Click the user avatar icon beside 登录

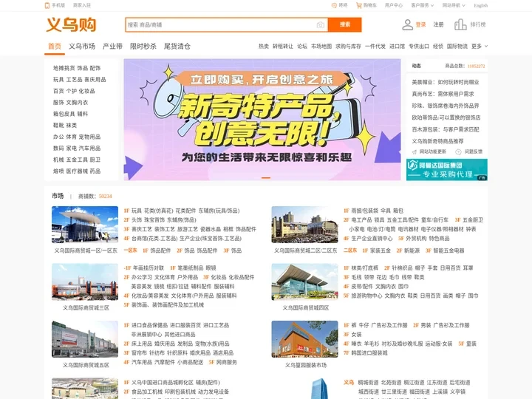pos(407,24)
